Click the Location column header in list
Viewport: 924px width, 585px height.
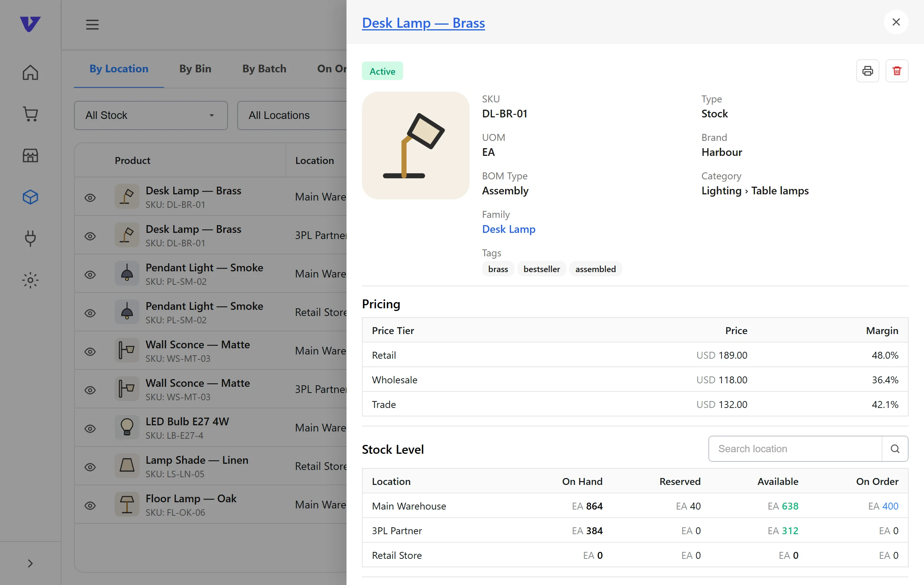click(315, 160)
